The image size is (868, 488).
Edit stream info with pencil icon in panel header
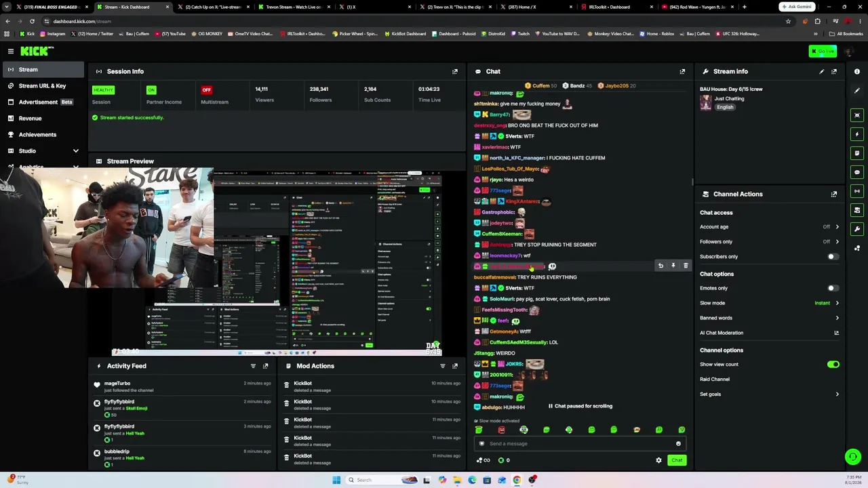(x=822, y=71)
